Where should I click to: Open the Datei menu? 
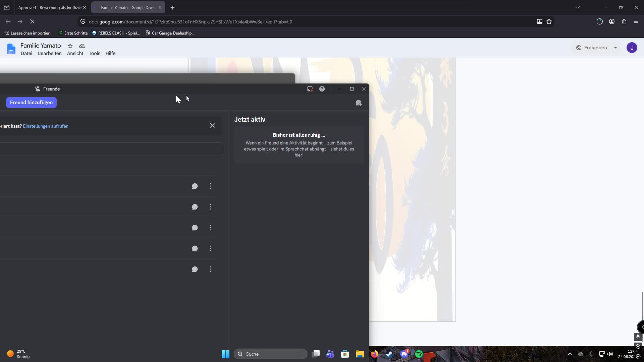tap(26, 53)
